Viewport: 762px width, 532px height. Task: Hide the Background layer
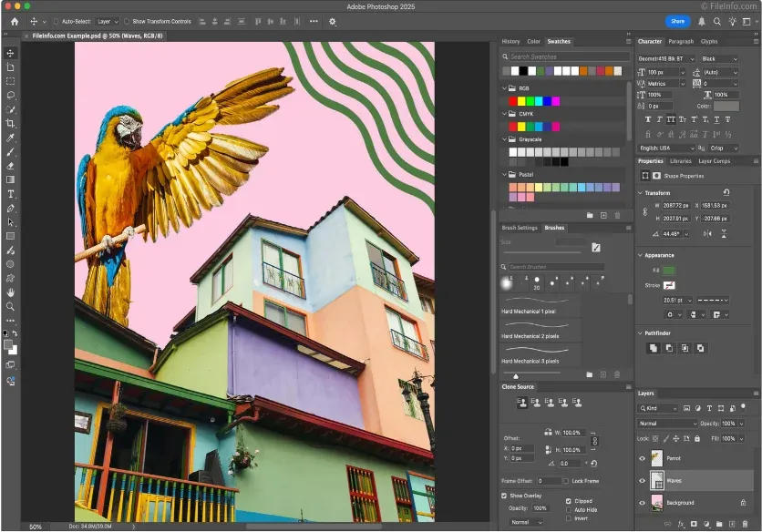pyautogui.click(x=642, y=503)
